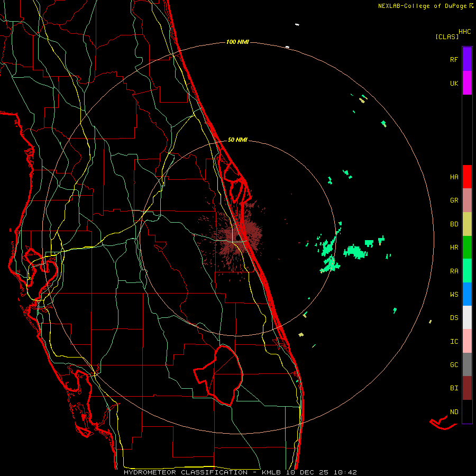Click the purple RF legend color block

(x=467, y=59)
